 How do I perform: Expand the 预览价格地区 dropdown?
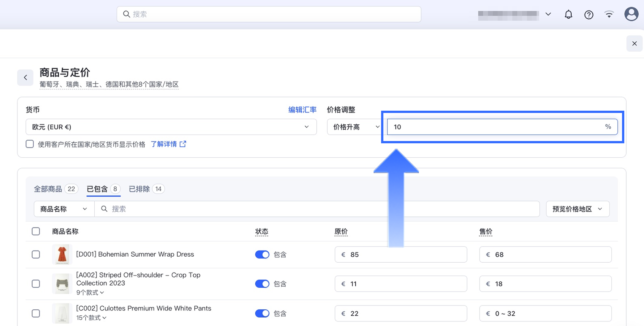577,209
